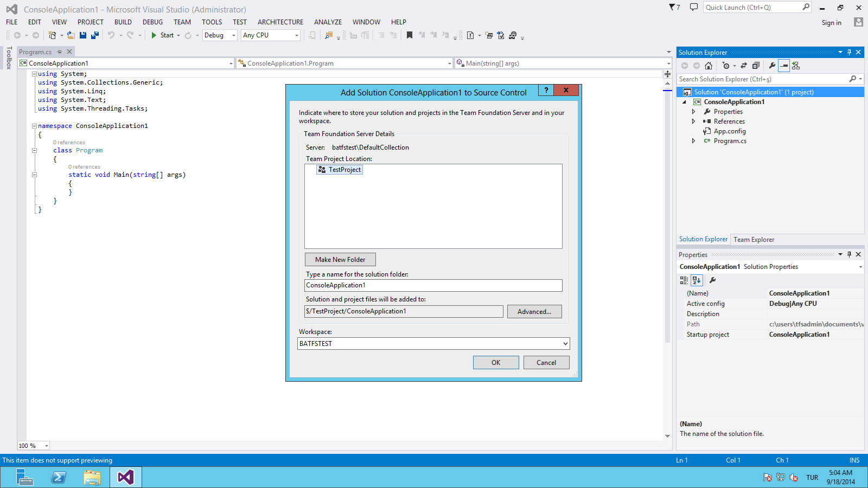Image resolution: width=868 pixels, height=488 pixels.
Task: Click the View Class Diagram icon
Action: click(x=796, y=66)
